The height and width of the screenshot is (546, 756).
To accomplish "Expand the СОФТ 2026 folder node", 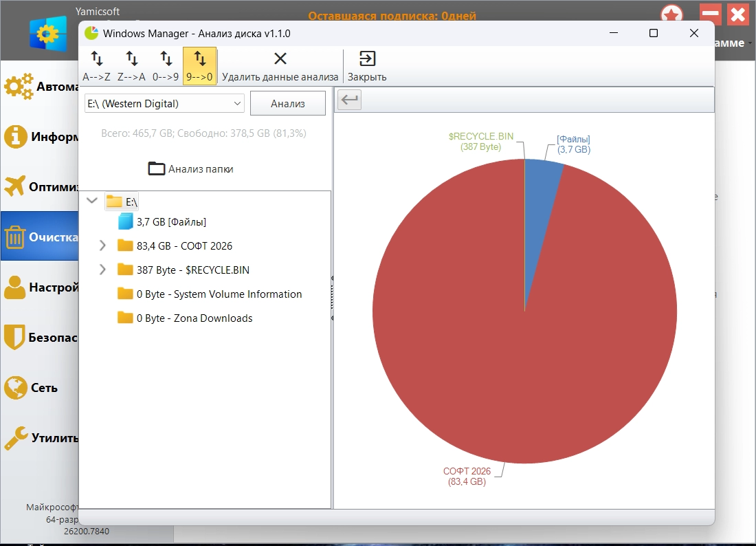I will pos(102,245).
